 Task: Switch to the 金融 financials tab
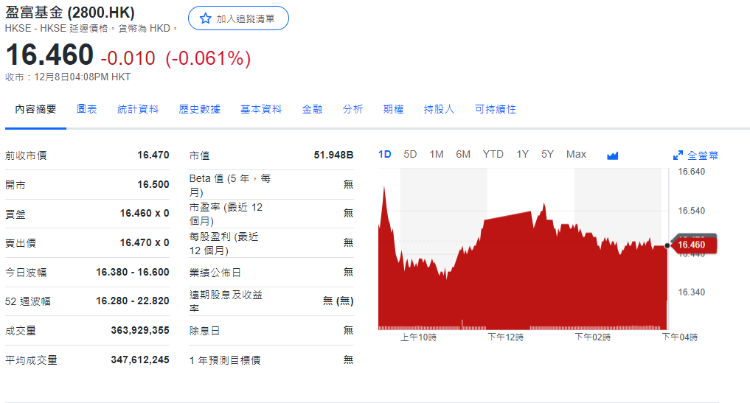312,109
